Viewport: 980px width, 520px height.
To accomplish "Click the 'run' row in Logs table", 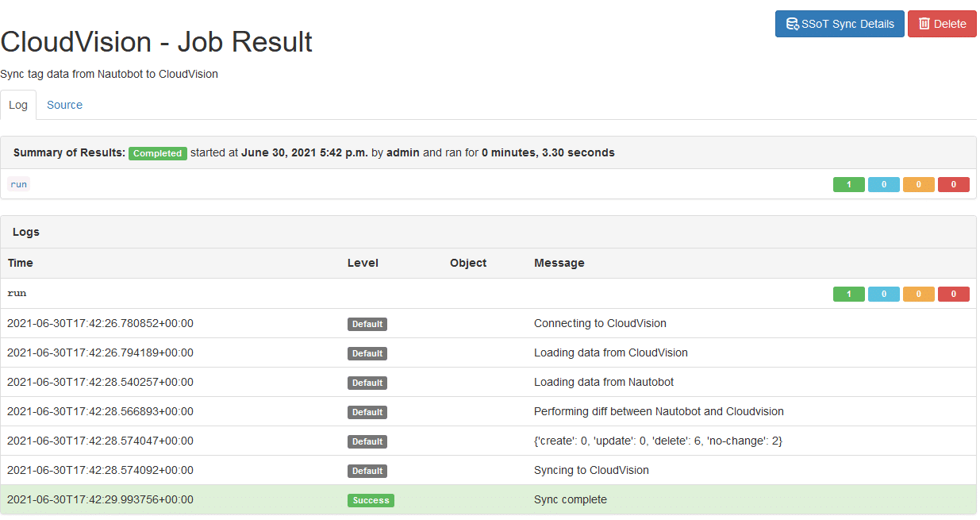I will pos(489,294).
